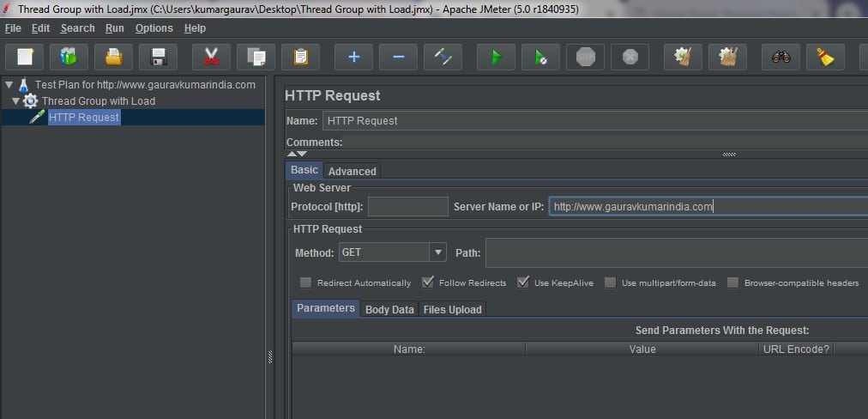Enable Redirect Automatically checkbox

pos(305,282)
